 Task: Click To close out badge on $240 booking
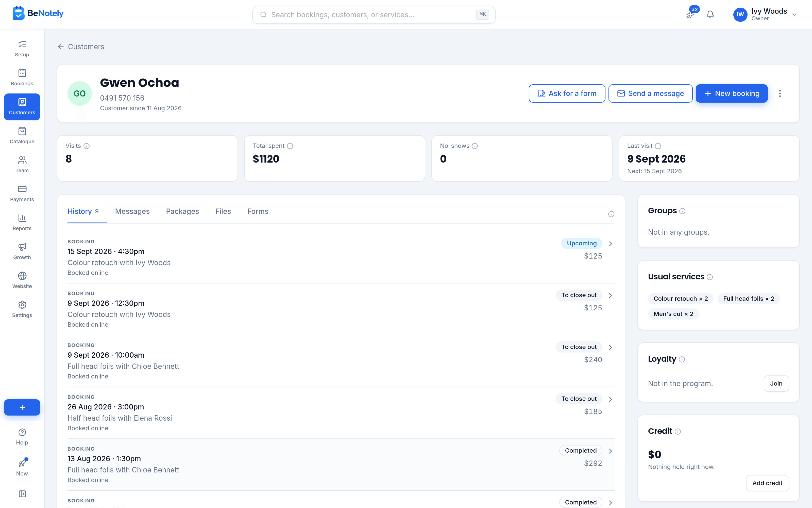click(579, 347)
